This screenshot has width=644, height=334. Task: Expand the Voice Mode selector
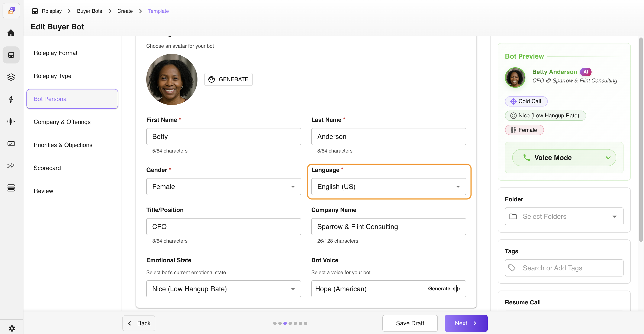(564, 158)
